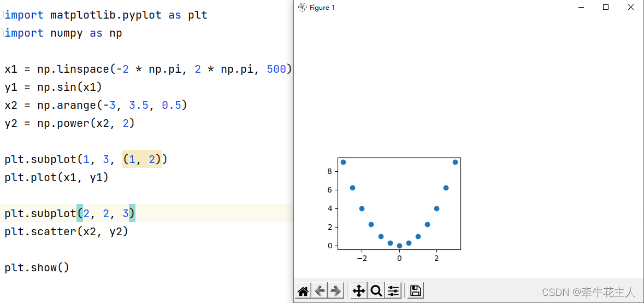Maximize the Figure 1 window
The height and width of the screenshot is (303, 644).
pos(606,7)
